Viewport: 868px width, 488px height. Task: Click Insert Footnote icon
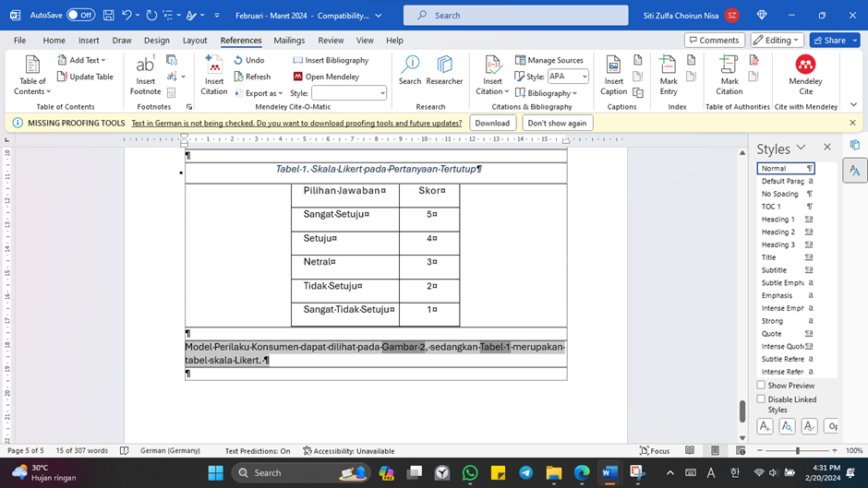pyautogui.click(x=145, y=76)
